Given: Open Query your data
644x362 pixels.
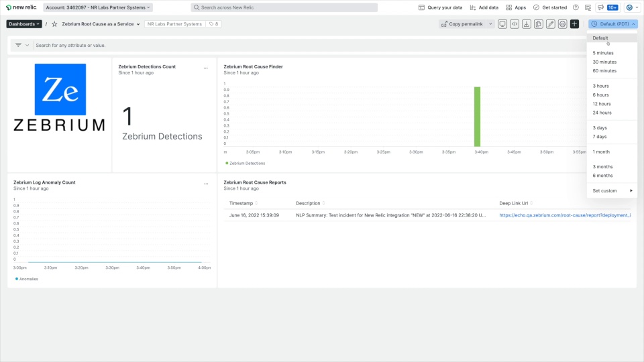Looking at the screenshot, I should click(440, 7).
